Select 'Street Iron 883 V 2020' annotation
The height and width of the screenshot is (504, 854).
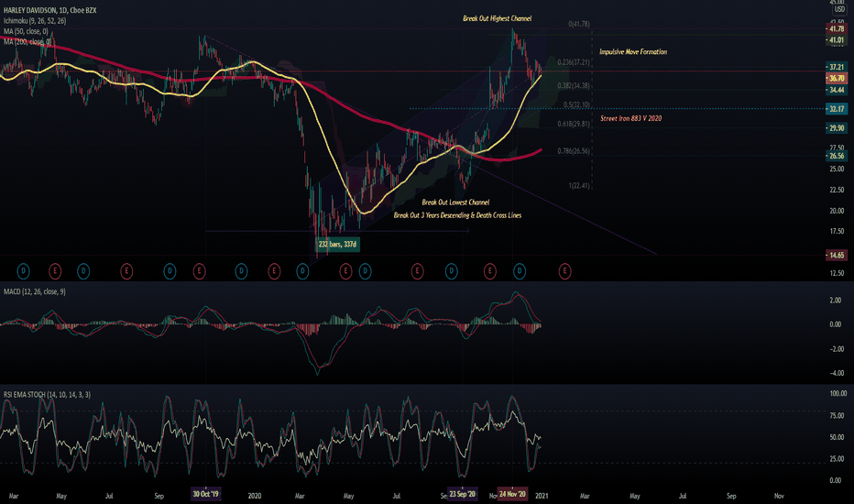(630, 118)
